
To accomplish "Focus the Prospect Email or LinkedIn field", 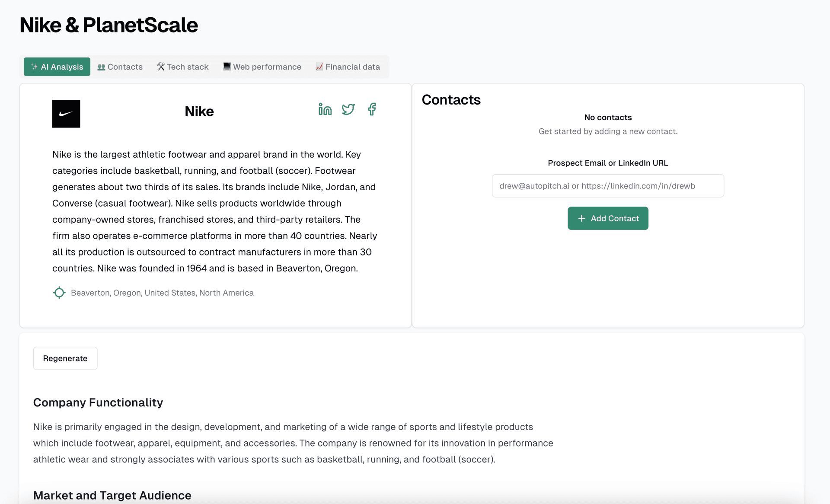I will 607,186.
